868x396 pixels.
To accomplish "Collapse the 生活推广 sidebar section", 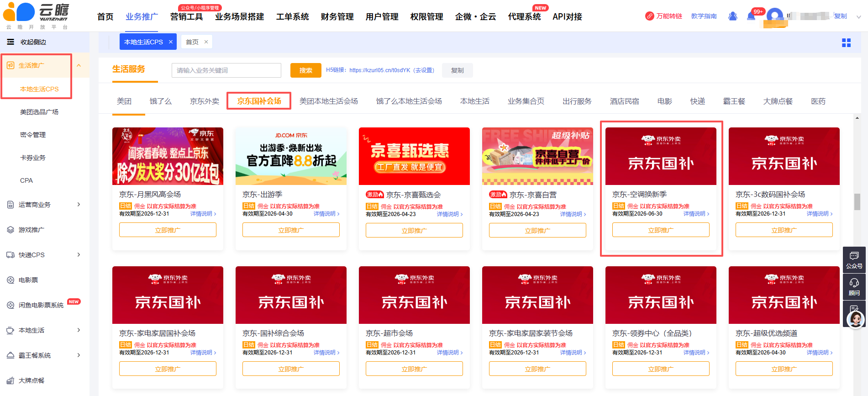I will (x=79, y=66).
